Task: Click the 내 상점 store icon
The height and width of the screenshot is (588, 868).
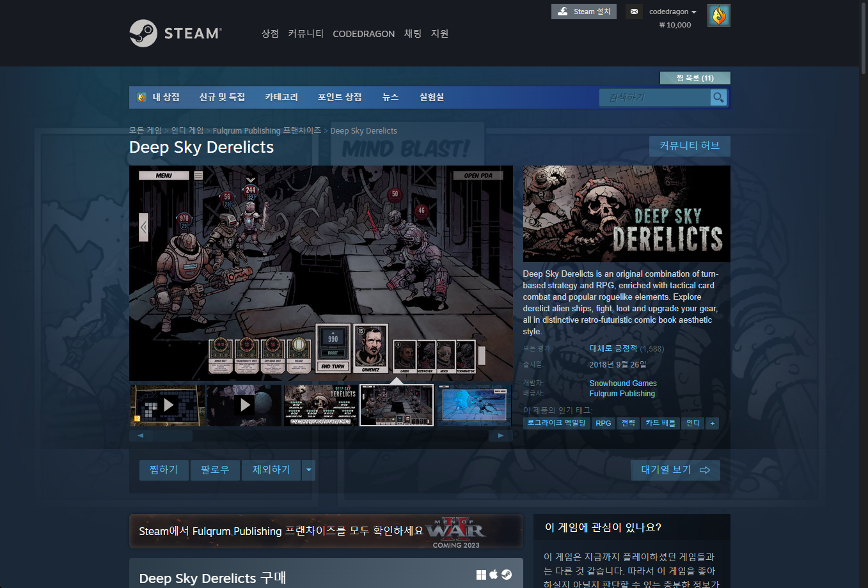Action: point(142,97)
